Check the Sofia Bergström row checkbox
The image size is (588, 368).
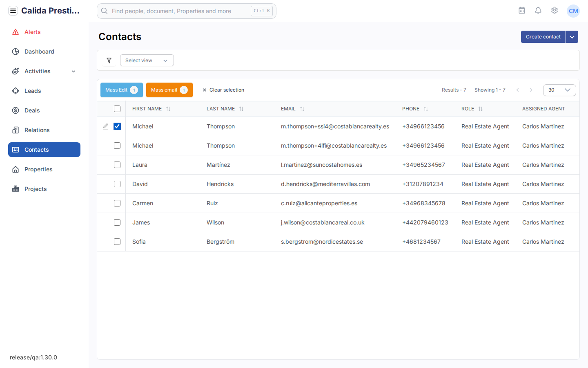point(117,242)
